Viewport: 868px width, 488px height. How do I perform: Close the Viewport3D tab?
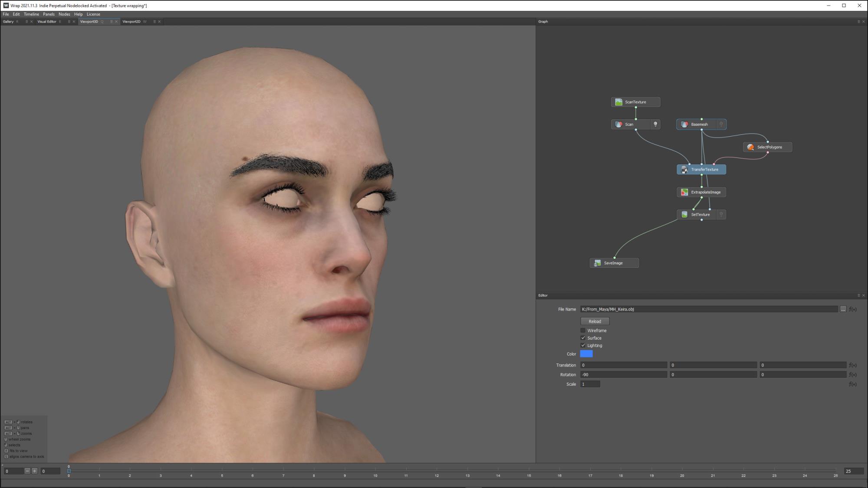point(116,22)
